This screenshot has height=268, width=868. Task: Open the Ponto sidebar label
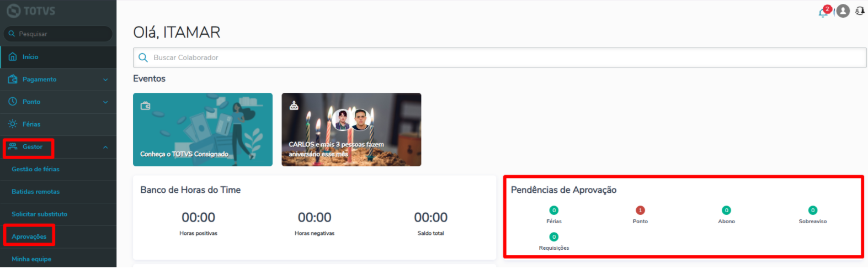click(31, 102)
